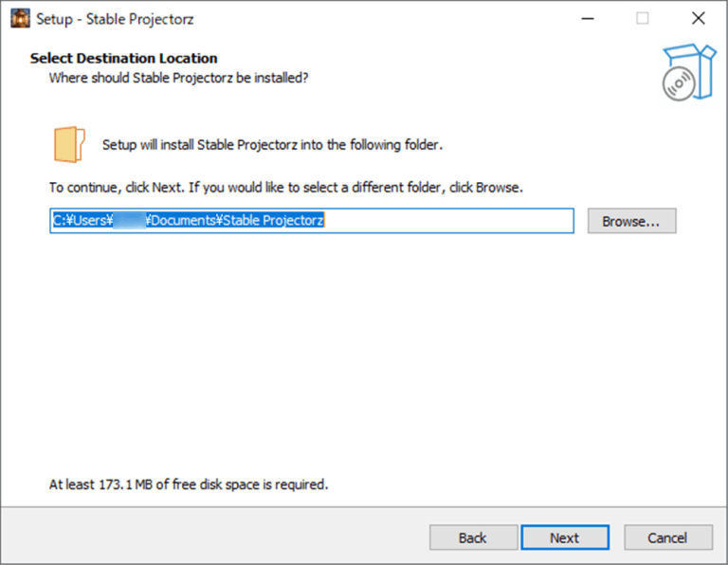Click "Stable Projectorz" at the path's end
The image size is (728, 565).
coord(274,221)
